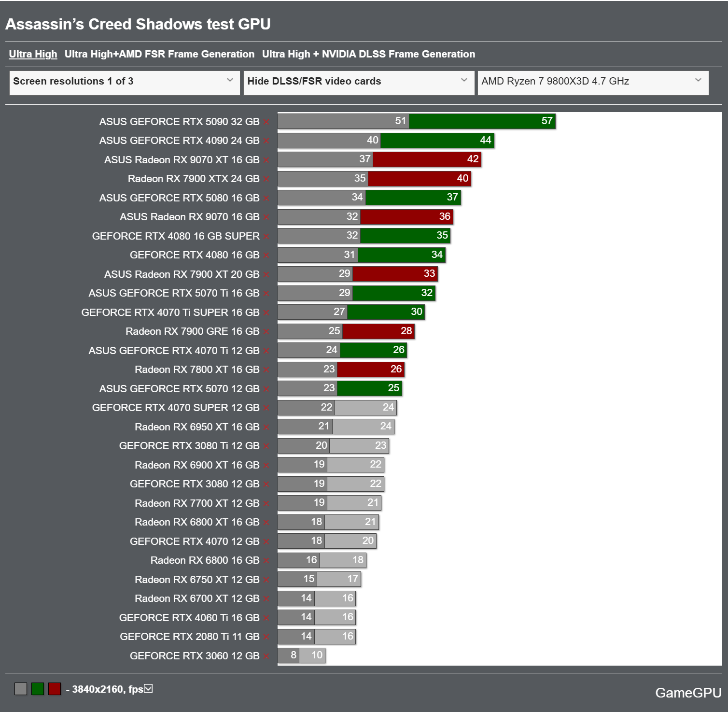
Task: Remove GEFORCE RTX 3060 12 GB from chart
Action: (266, 656)
